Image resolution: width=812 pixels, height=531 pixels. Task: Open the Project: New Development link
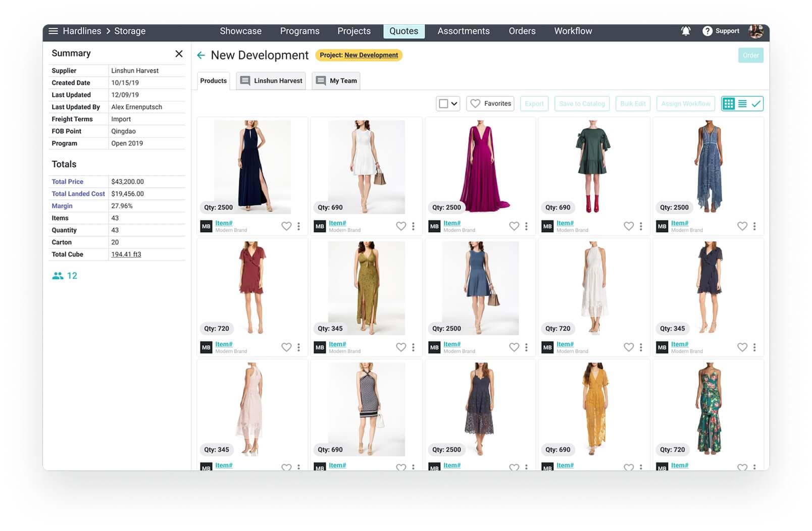tap(371, 56)
